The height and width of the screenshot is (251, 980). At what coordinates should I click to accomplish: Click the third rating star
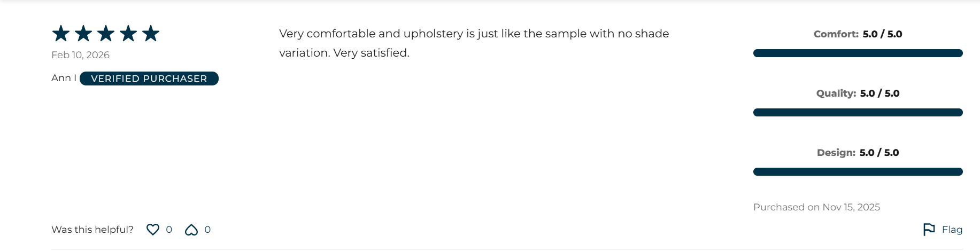click(106, 34)
